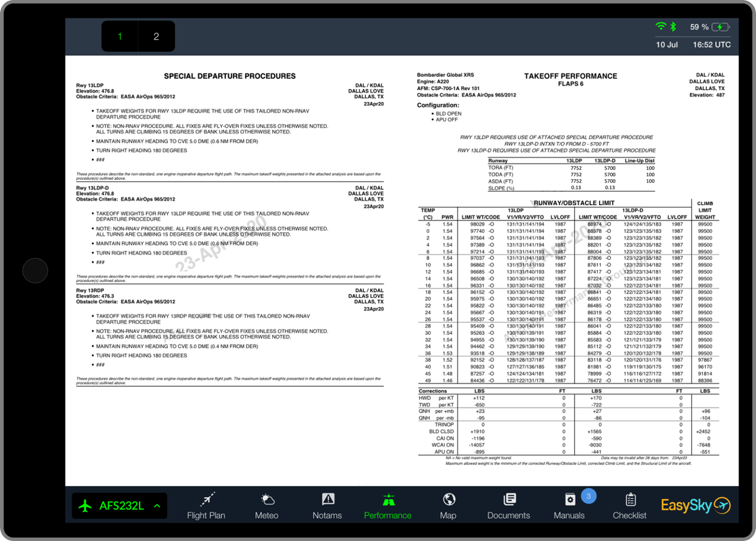Open the Manuals section
This screenshot has width=756, height=541.
569,505
